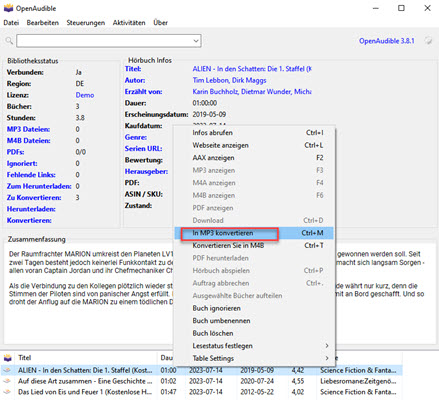Viewport: 439px width, 400px height.
Task: Open the search box dropdown arrow
Action: [196, 41]
